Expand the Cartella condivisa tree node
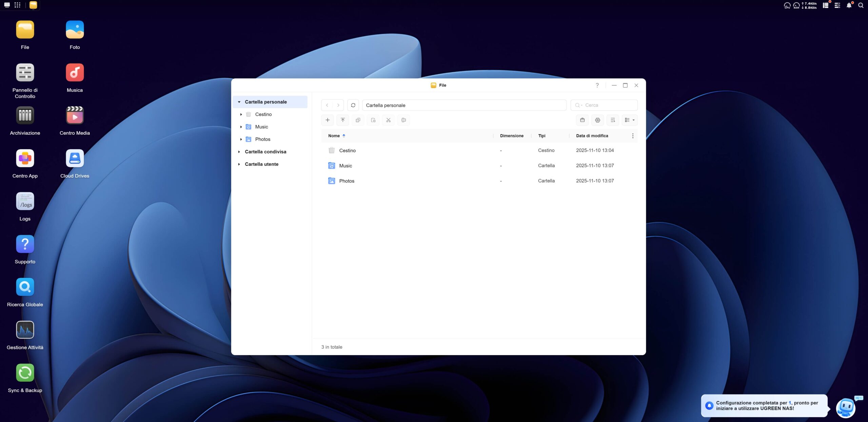This screenshot has width=868, height=422. click(239, 152)
